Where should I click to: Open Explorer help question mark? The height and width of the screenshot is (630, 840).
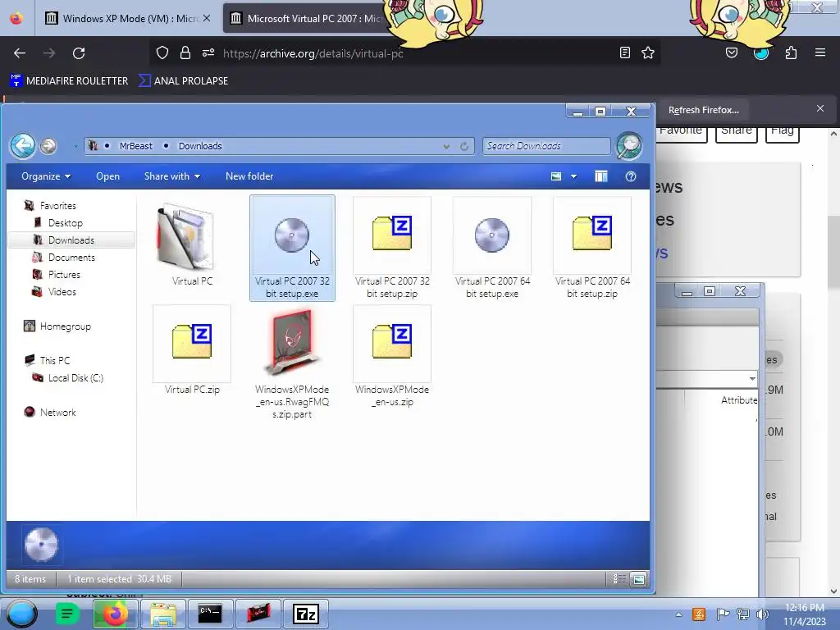(631, 176)
